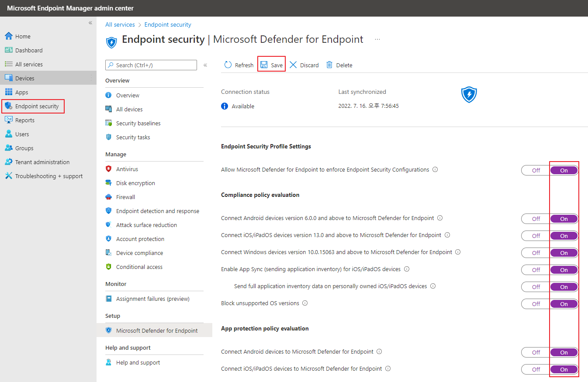Image resolution: width=588 pixels, height=382 pixels.
Task: Click the Disk encryption icon
Action: [109, 183]
